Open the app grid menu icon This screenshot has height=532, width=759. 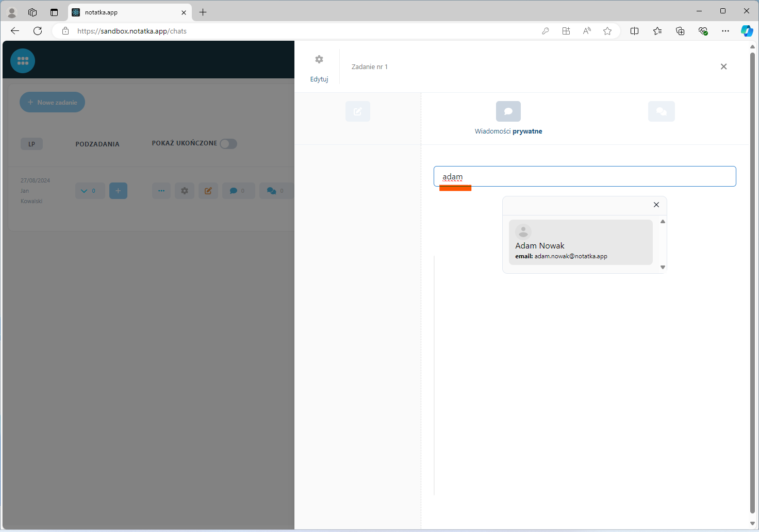[x=23, y=61]
